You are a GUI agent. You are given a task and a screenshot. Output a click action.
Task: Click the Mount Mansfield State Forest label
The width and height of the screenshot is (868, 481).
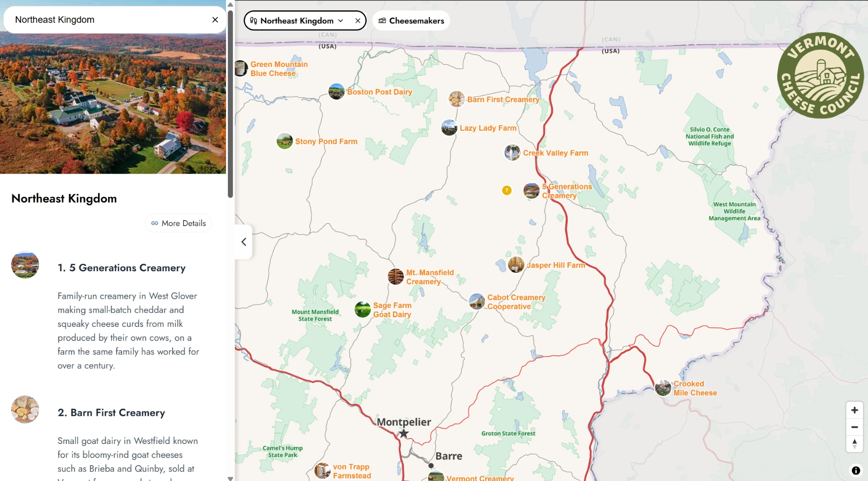click(x=315, y=315)
